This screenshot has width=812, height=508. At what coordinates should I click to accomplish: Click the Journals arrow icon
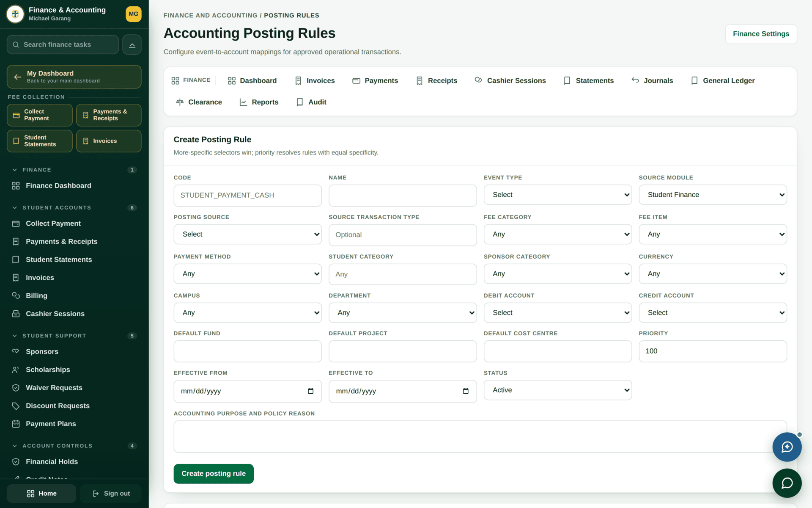[635, 80]
